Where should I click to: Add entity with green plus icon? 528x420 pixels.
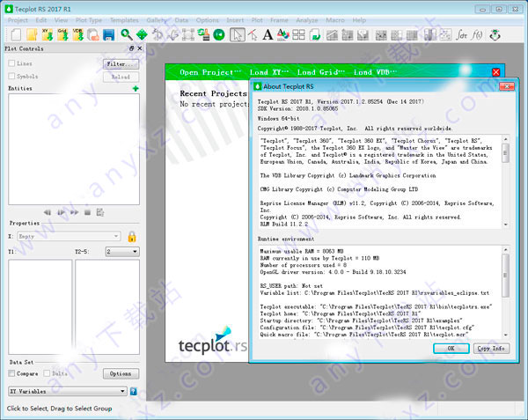pyautogui.click(x=136, y=89)
